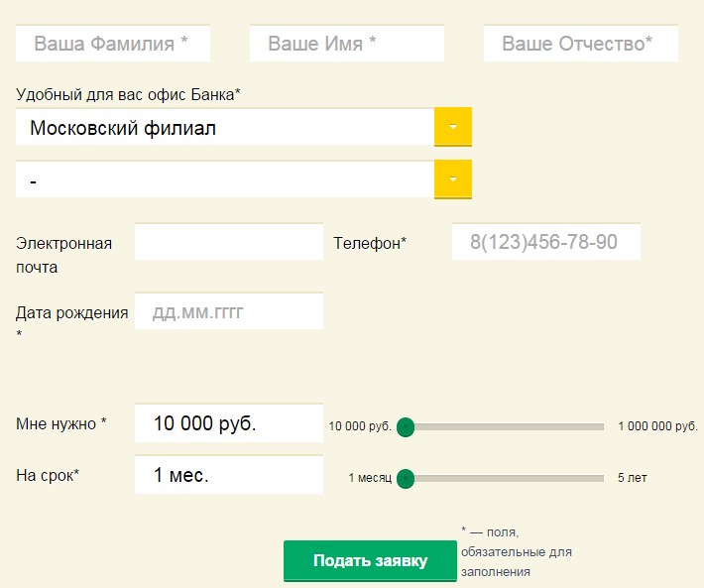Screen dimensions: 704x588
Task: Click yellow arrow beside 'Московский филиал'
Action: click(453, 128)
